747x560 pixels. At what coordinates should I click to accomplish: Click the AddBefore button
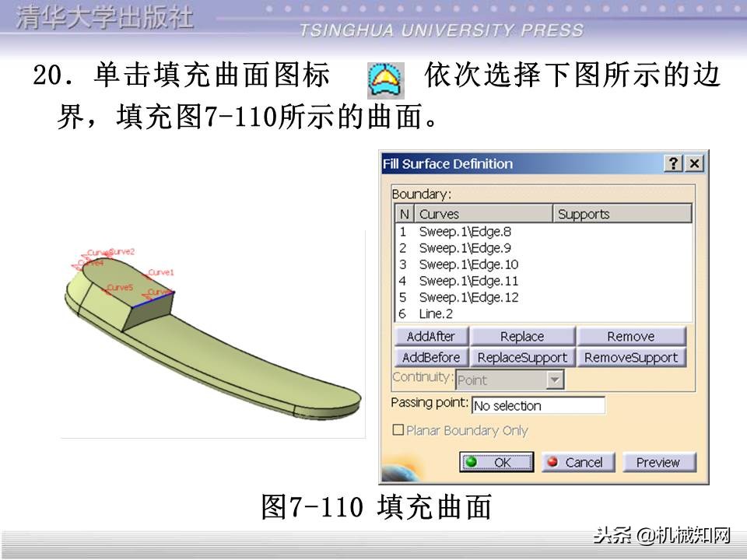pyautogui.click(x=430, y=358)
